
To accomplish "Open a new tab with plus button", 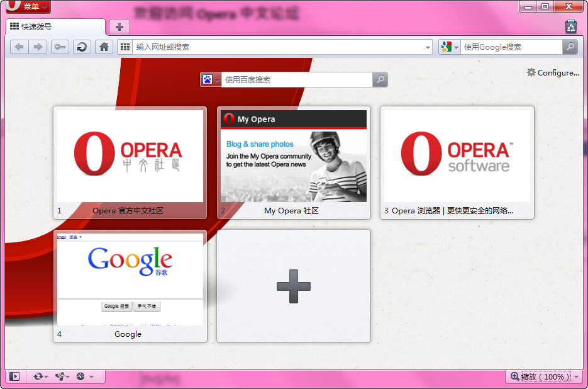I will (119, 27).
